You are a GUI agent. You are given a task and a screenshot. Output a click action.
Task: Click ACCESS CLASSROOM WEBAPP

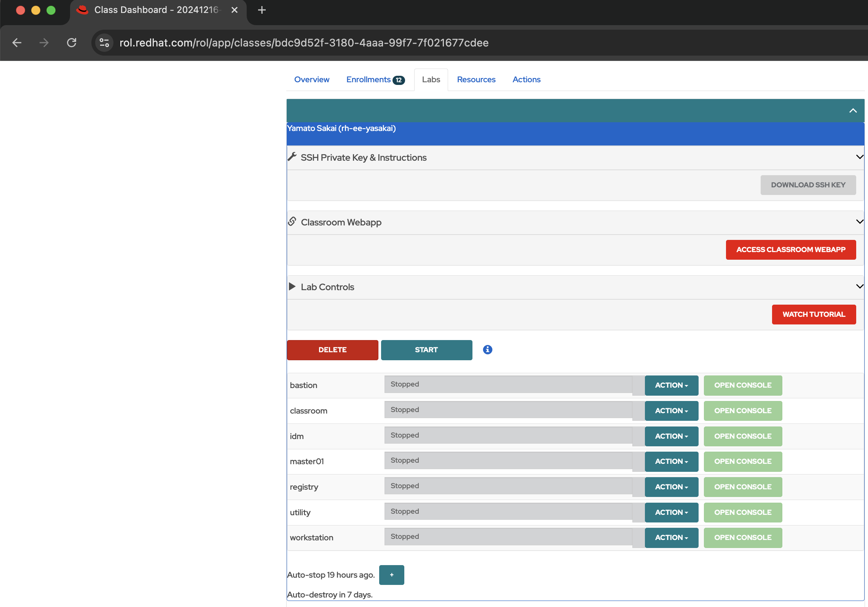(x=791, y=249)
